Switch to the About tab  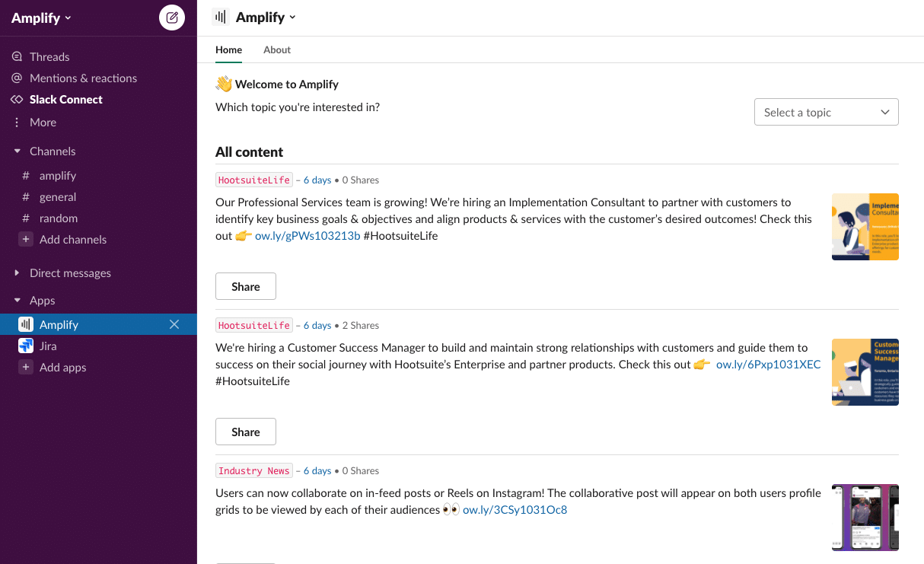point(277,50)
